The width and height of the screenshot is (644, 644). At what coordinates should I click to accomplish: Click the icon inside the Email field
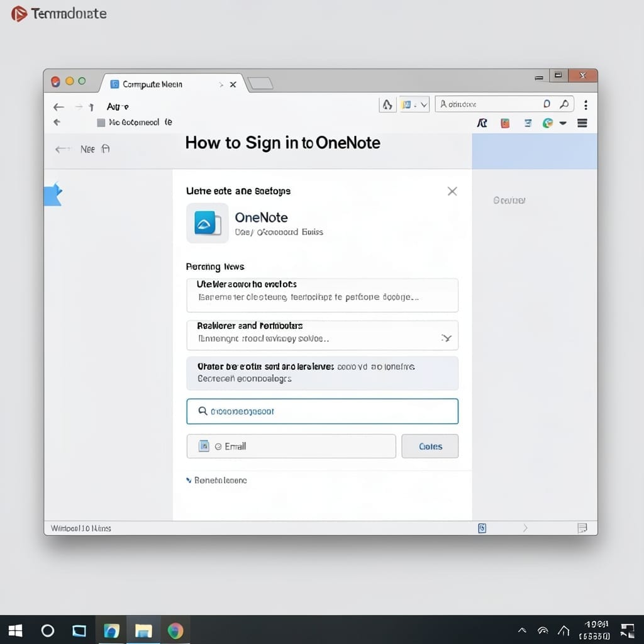click(x=204, y=446)
